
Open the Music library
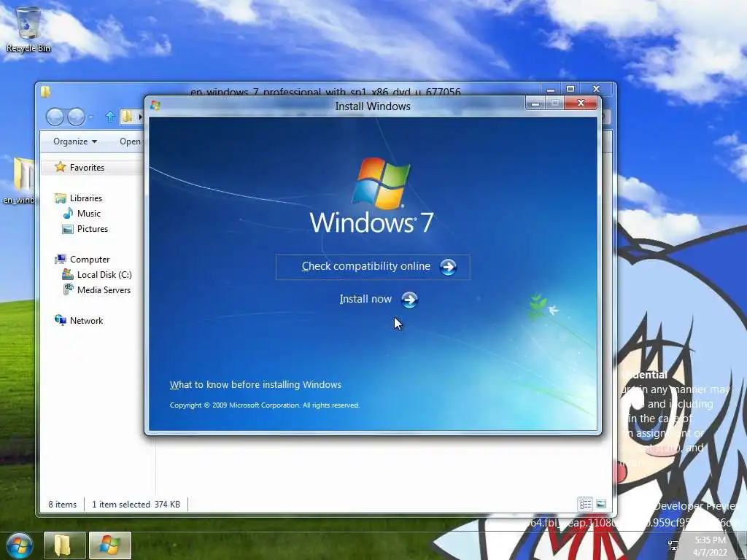[88, 214]
